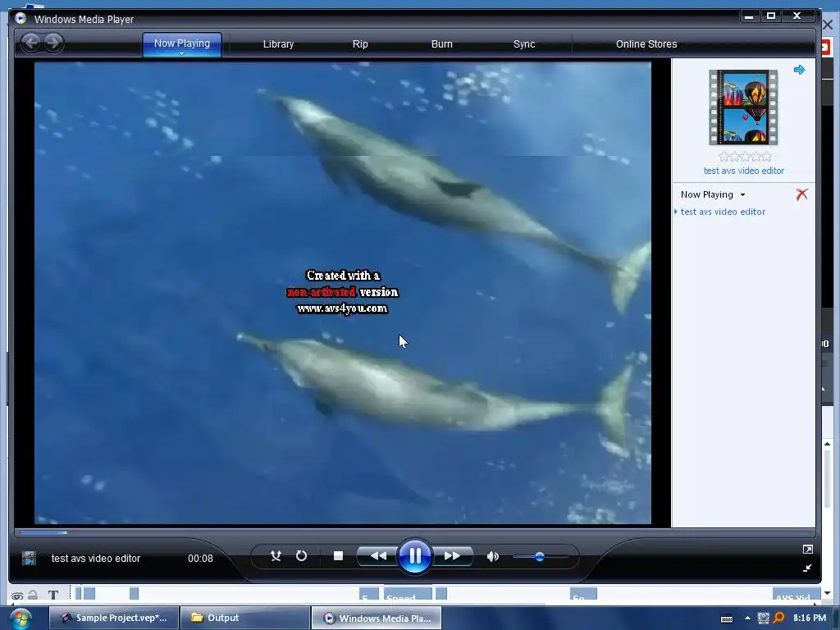
Task: Click the 'test avs video editor' title link
Action: pyautogui.click(x=743, y=171)
